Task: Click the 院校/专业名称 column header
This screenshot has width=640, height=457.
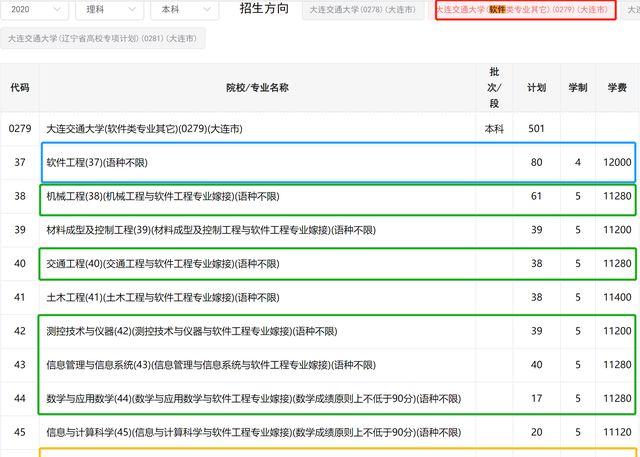Action: (x=257, y=87)
